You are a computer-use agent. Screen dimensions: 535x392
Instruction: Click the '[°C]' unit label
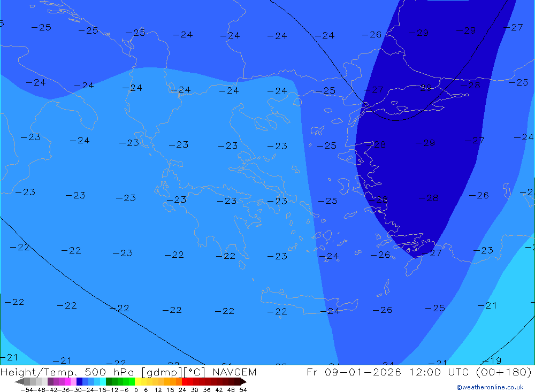point(194,372)
